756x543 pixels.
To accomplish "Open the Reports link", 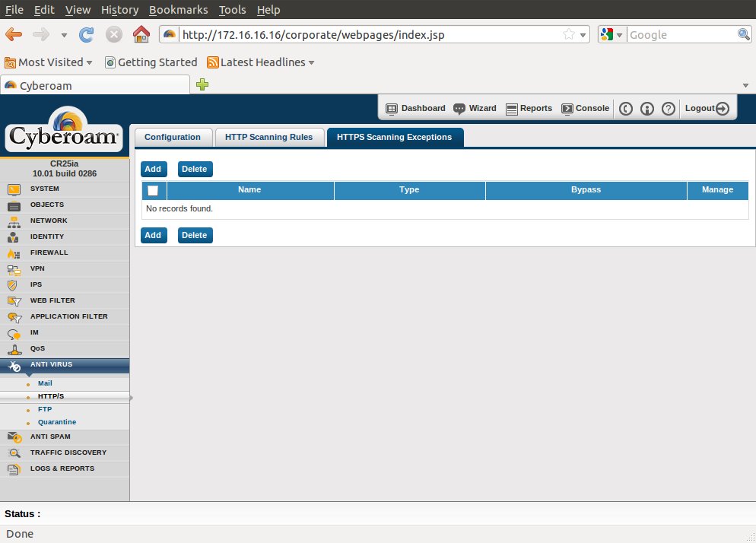I will point(529,109).
